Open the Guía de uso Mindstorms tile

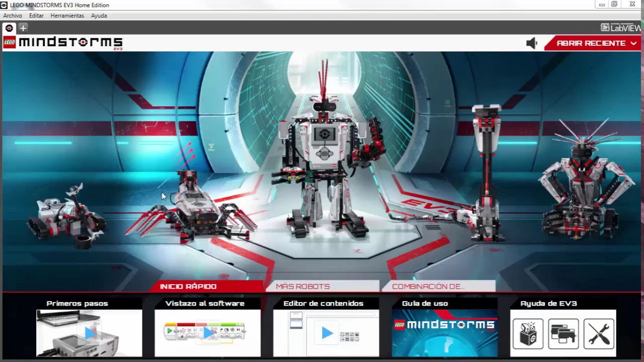(445, 333)
